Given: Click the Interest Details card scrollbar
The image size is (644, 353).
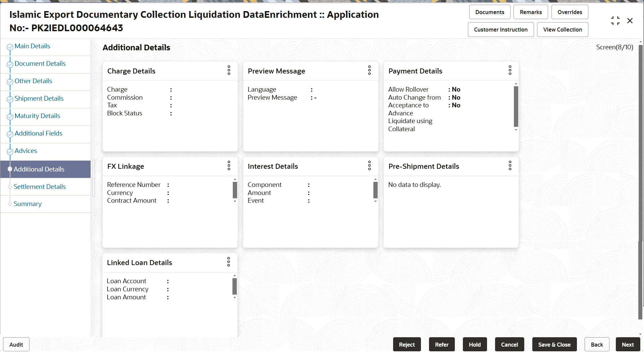Looking at the screenshot, I should tap(375, 190).
